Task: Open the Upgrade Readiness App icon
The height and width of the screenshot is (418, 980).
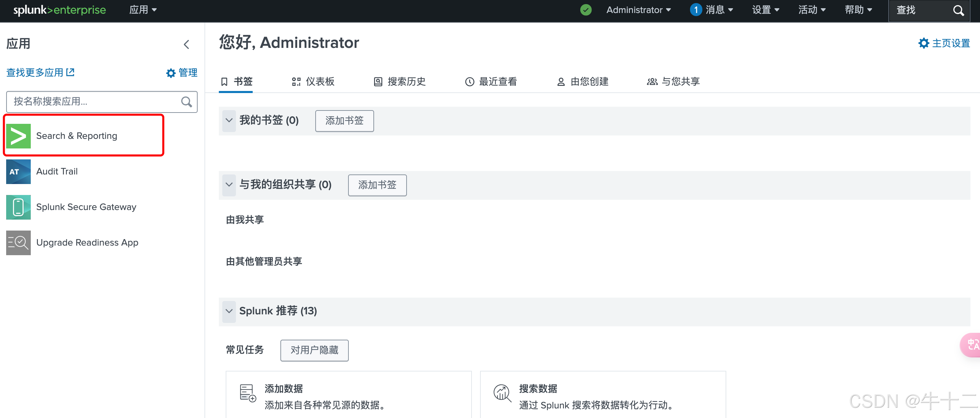Action: [x=18, y=243]
